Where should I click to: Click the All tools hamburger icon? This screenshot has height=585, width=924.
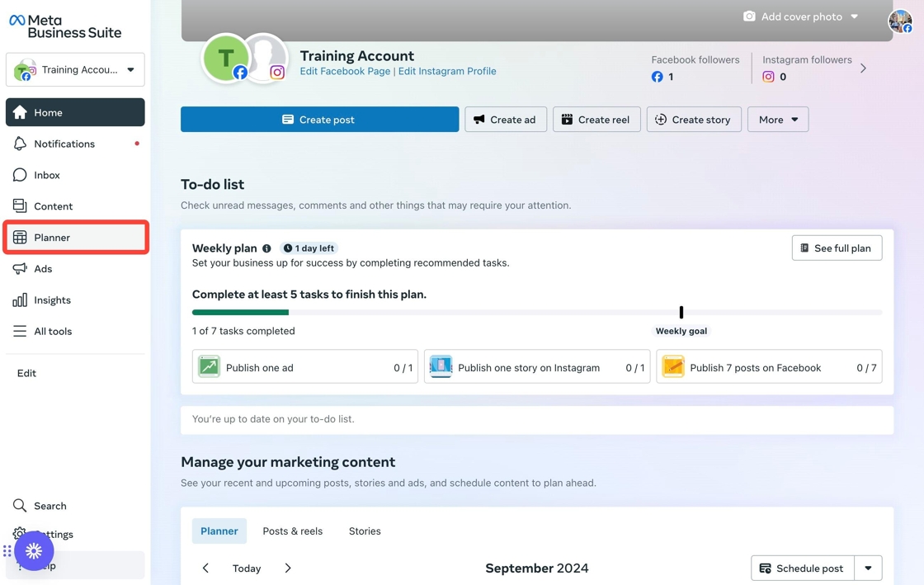point(20,331)
